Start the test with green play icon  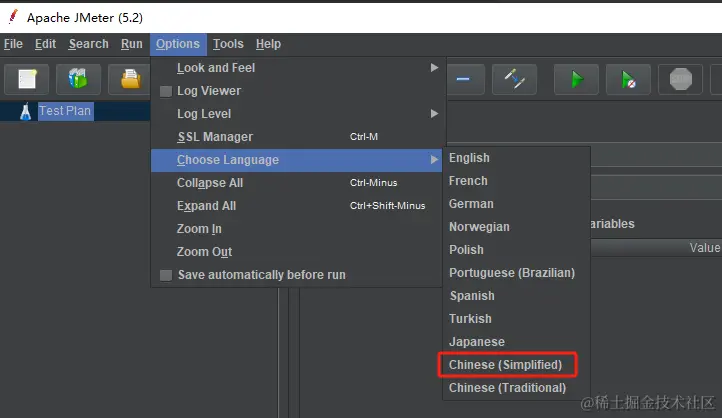point(576,79)
